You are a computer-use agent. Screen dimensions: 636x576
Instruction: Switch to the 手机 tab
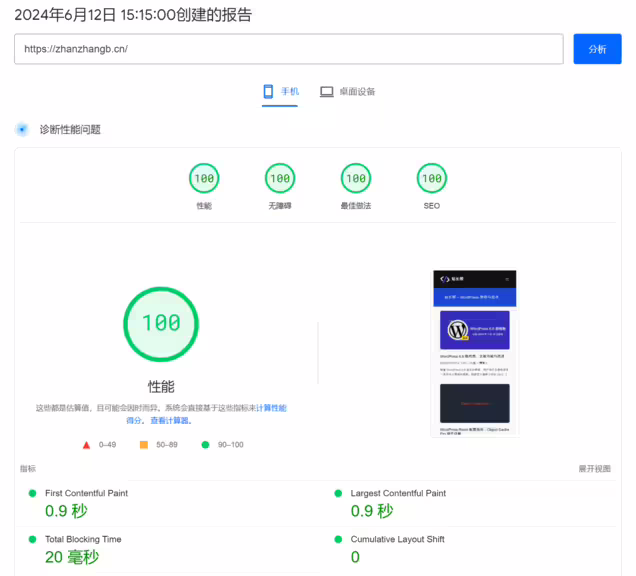pos(281,92)
